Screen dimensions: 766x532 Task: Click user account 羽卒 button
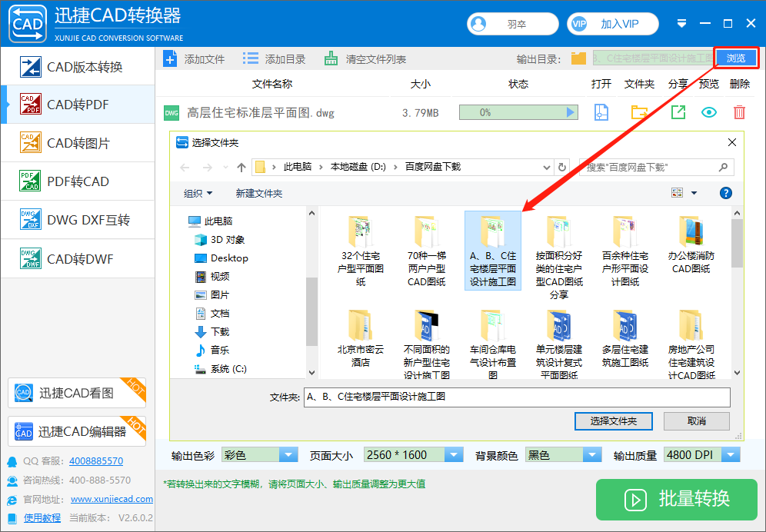pyautogui.click(x=512, y=24)
